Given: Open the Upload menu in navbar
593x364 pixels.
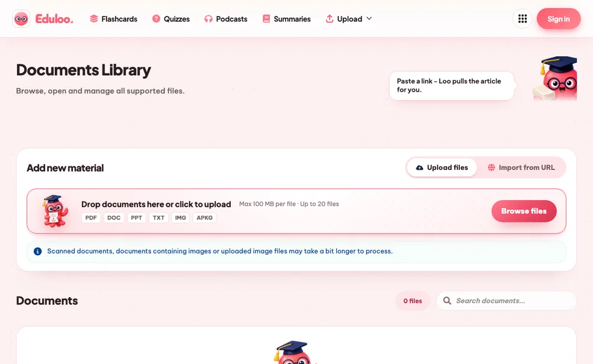Looking at the screenshot, I should coord(349,19).
